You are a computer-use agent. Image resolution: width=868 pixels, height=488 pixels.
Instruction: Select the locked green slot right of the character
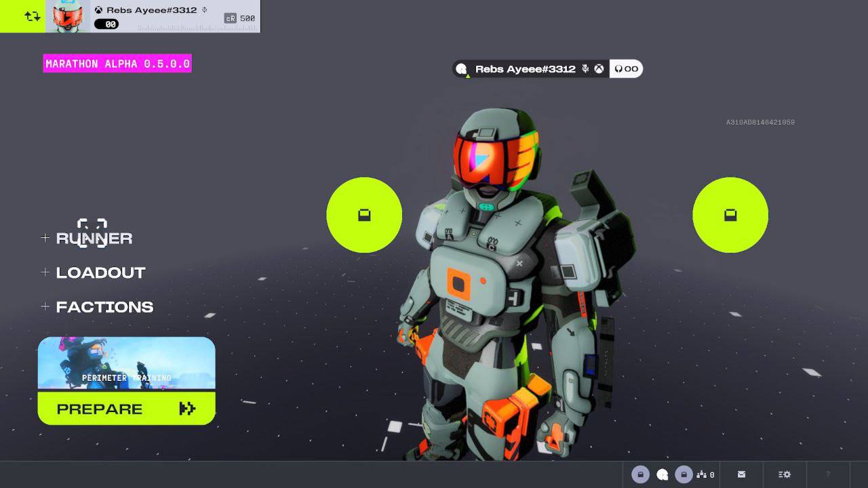click(730, 215)
